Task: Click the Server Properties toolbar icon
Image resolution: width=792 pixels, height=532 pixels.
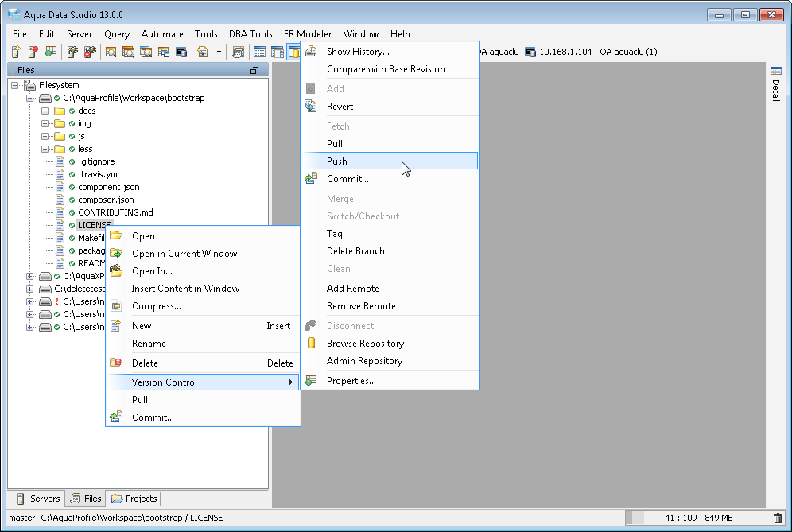Action: (51, 52)
